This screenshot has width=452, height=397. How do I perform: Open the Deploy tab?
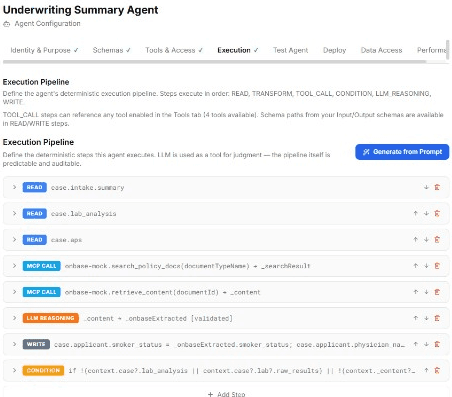coord(334,50)
